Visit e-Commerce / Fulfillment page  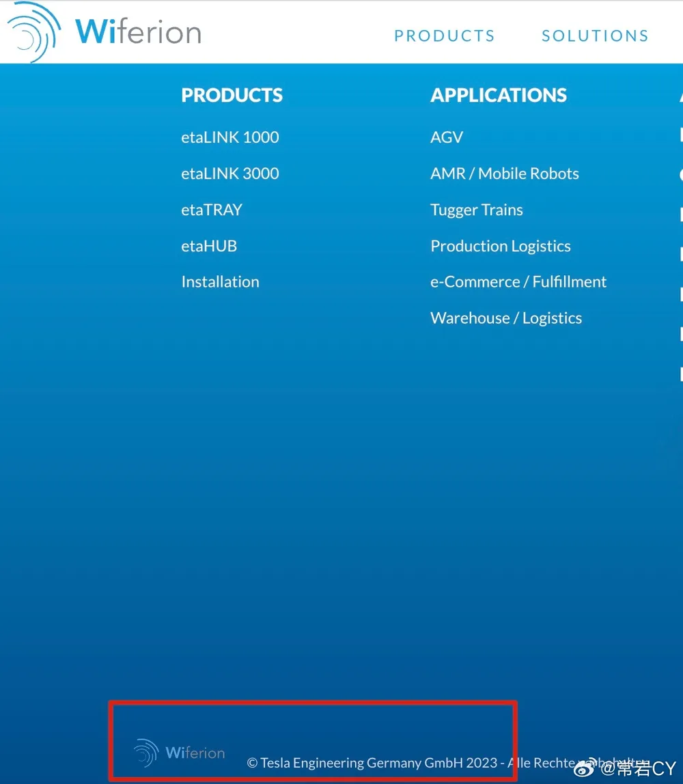(x=518, y=282)
